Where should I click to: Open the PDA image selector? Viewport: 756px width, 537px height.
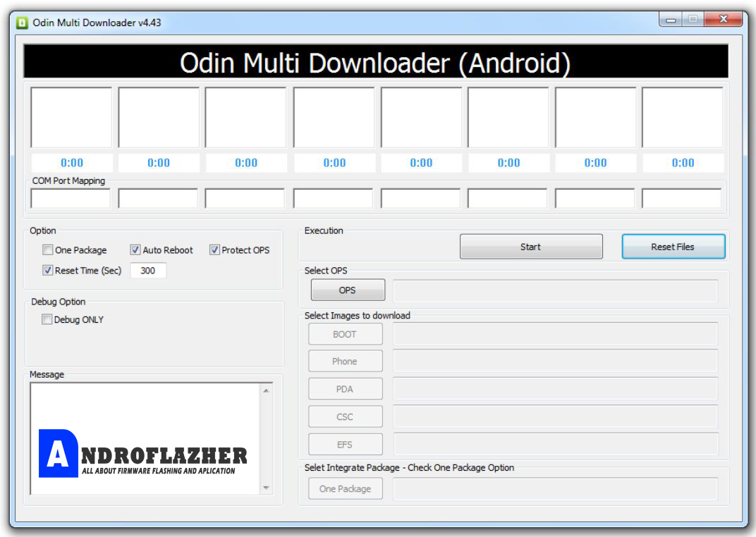(x=345, y=388)
